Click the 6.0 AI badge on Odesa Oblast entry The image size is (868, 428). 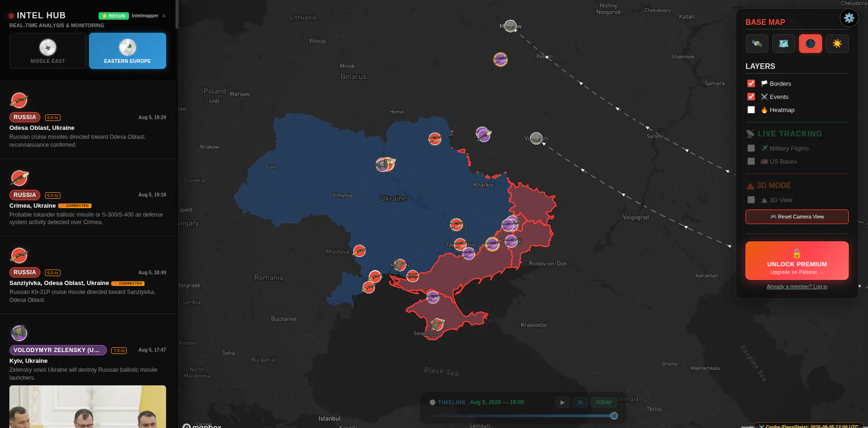coord(53,118)
